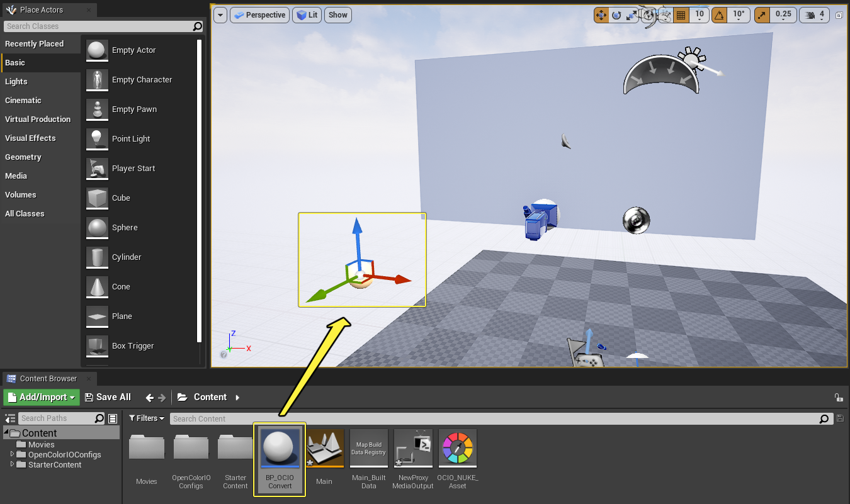Switch to the Virtual Production category
850x504 pixels.
click(x=38, y=119)
